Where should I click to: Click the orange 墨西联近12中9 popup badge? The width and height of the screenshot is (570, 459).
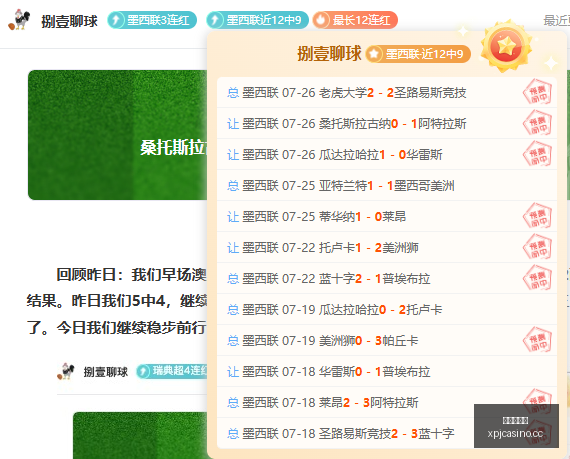[418, 54]
